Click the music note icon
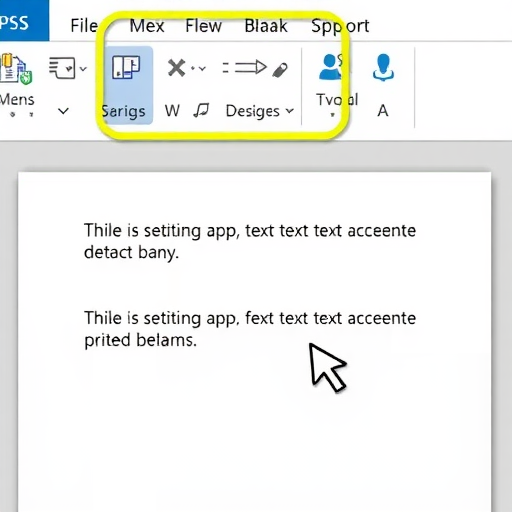Image resolution: width=512 pixels, height=512 pixels. point(201,110)
